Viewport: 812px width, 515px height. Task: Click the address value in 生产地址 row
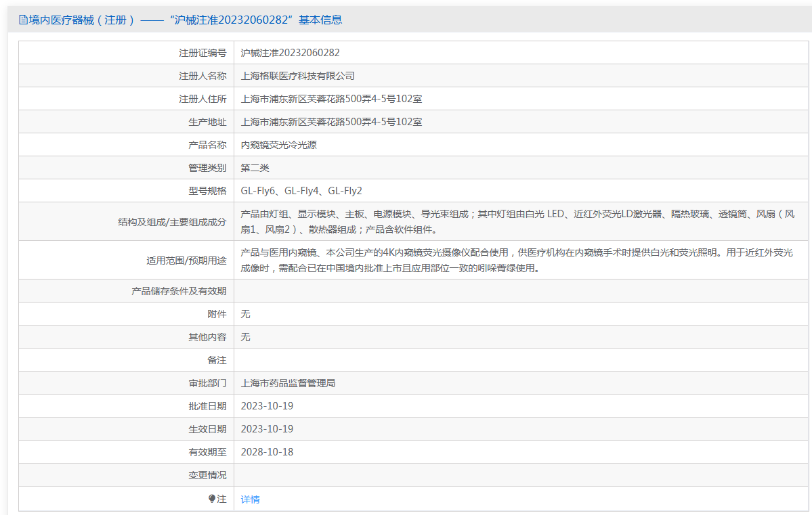[x=331, y=122]
